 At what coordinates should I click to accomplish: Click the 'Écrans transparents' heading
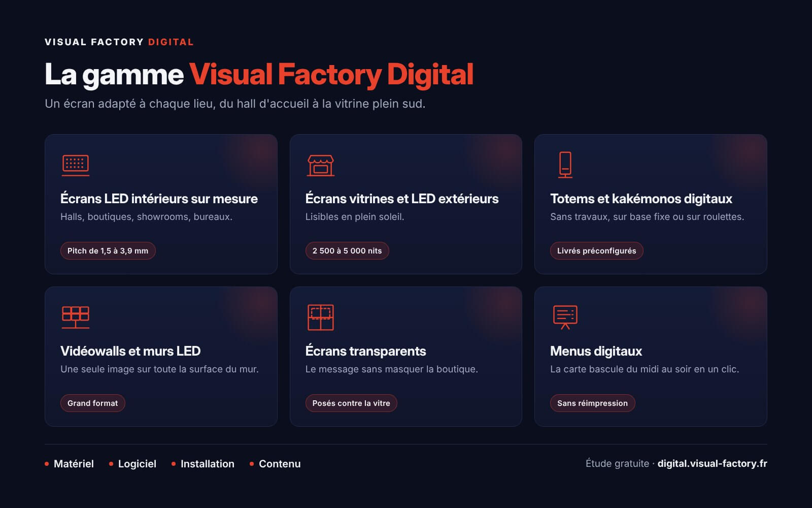pyautogui.click(x=365, y=351)
